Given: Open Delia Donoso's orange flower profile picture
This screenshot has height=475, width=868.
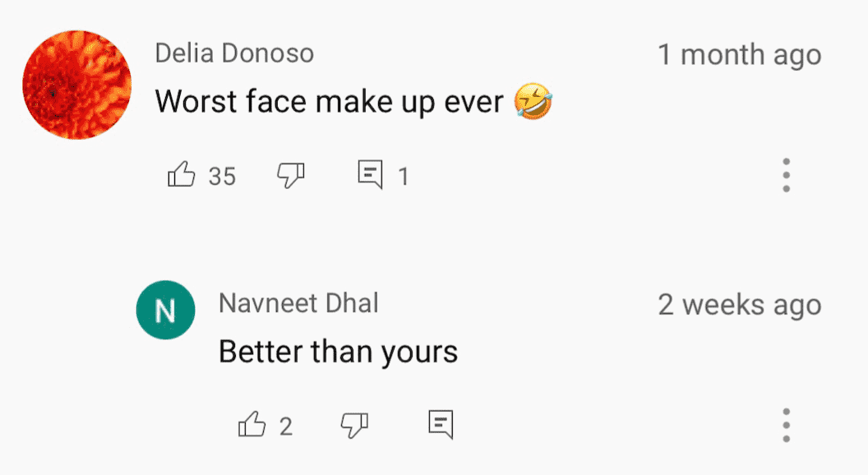Looking at the screenshot, I should click(x=76, y=85).
